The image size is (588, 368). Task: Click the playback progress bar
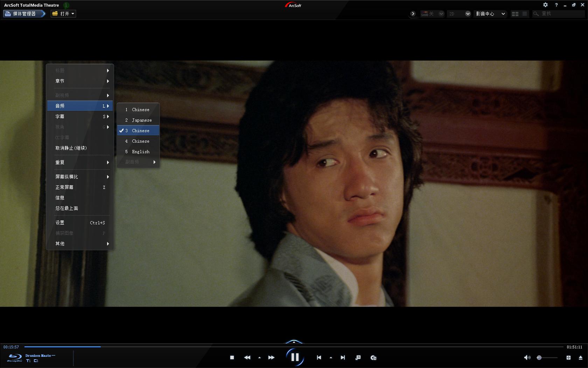pyautogui.click(x=294, y=347)
